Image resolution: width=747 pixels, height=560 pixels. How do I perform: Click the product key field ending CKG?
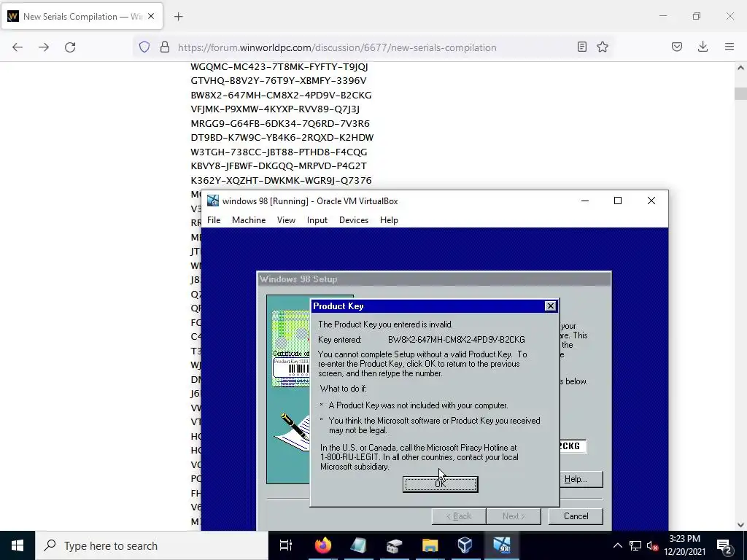click(572, 446)
